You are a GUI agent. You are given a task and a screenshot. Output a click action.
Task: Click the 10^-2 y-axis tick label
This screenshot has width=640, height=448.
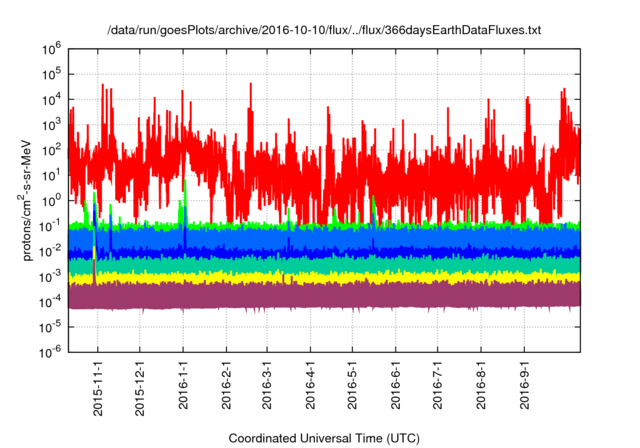click(x=51, y=252)
